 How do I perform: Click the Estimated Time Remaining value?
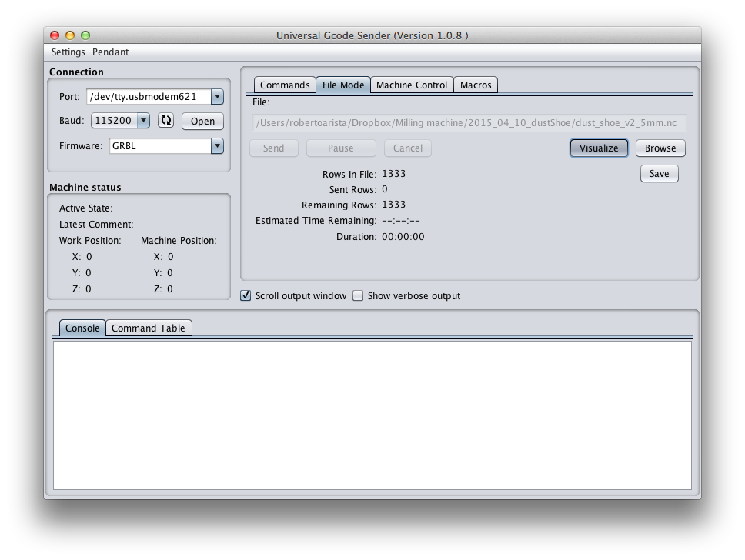(401, 221)
